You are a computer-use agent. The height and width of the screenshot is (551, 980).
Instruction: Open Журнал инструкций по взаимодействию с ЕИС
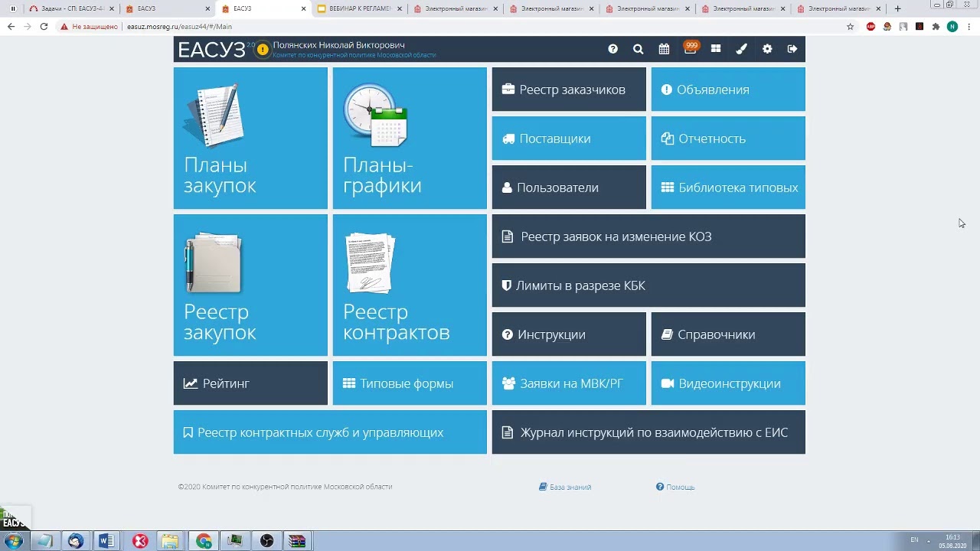(648, 432)
